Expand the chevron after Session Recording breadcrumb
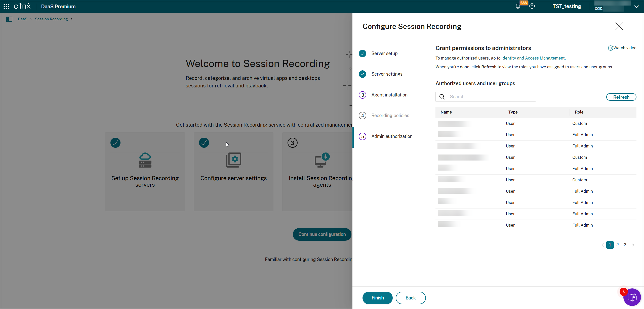The width and height of the screenshot is (644, 309). pos(72,19)
